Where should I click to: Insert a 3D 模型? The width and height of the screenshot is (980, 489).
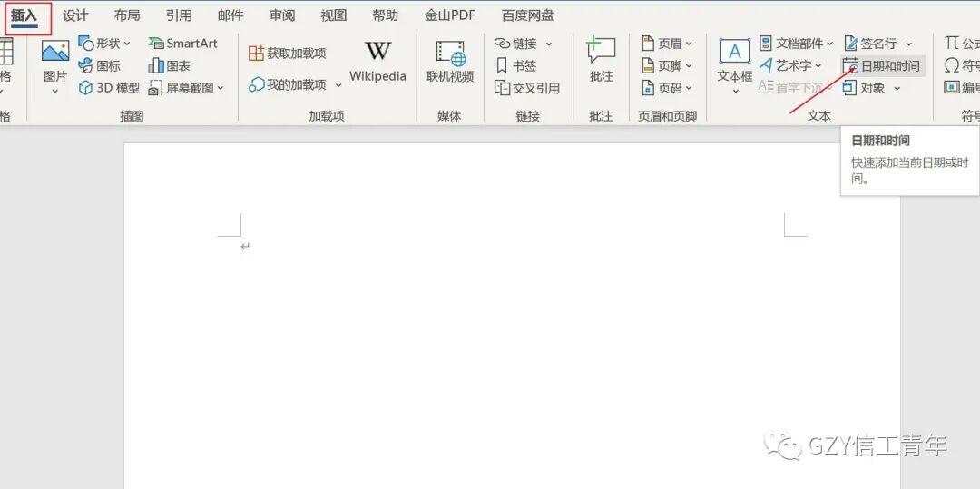(x=110, y=88)
